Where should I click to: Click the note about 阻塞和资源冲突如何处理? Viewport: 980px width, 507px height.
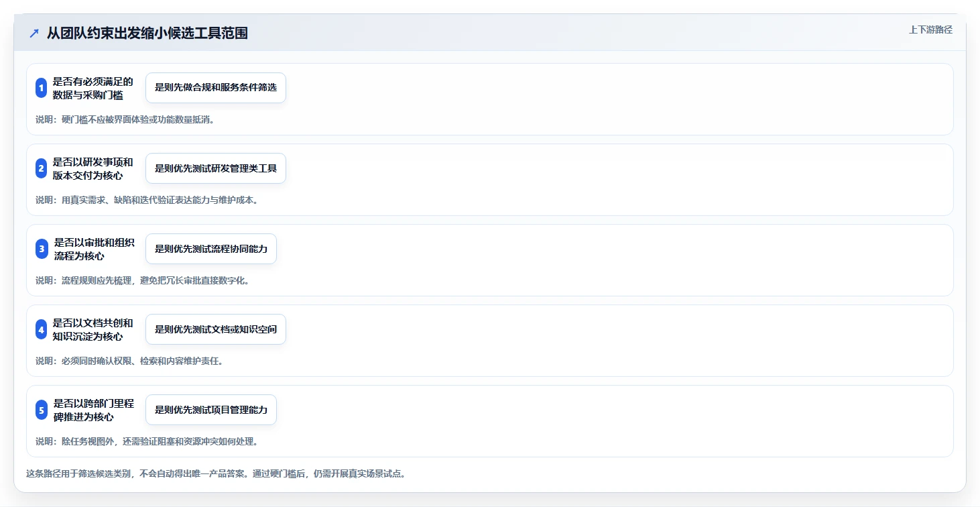point(147,441)
